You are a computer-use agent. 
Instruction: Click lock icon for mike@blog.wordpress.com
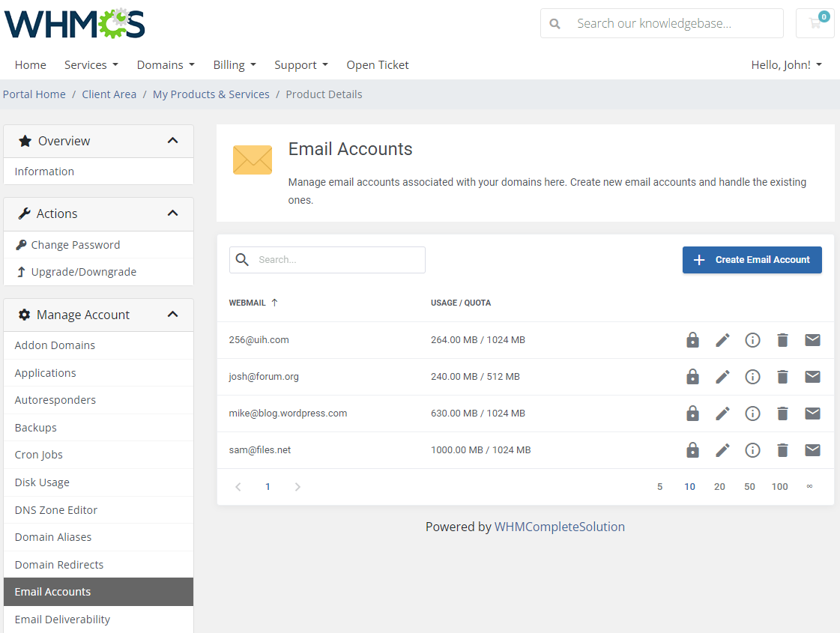click(x=692, y=414)
